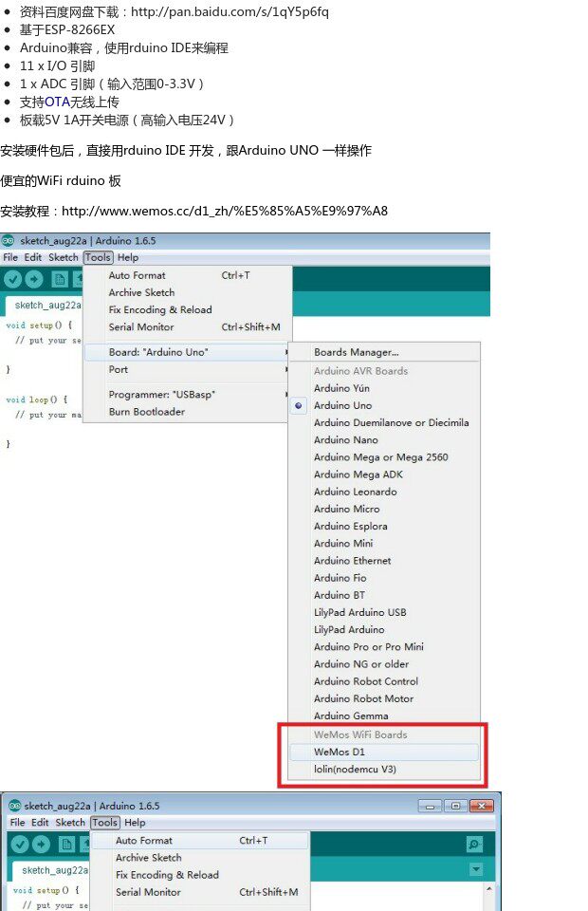Expand the Board: "Arduino Uno" submenu

click(187, 352)
